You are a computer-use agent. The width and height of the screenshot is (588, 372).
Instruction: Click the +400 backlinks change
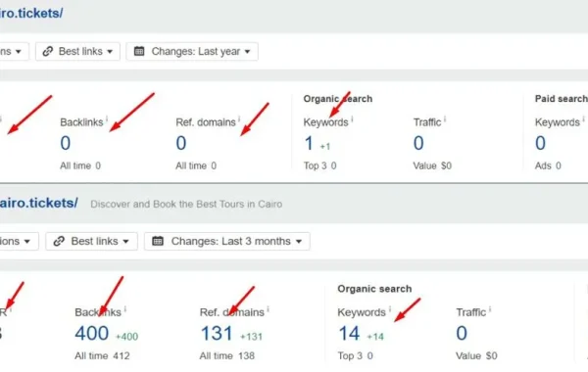(126, 337)
